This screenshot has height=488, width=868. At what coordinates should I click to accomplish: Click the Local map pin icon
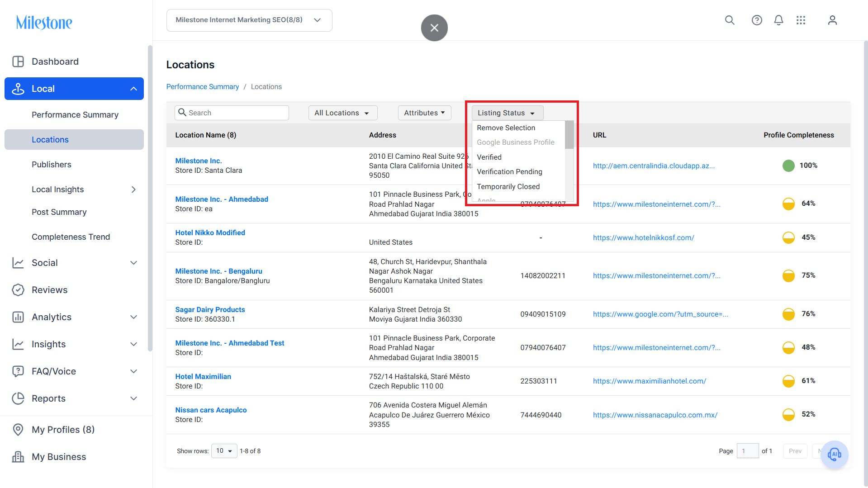18,89
